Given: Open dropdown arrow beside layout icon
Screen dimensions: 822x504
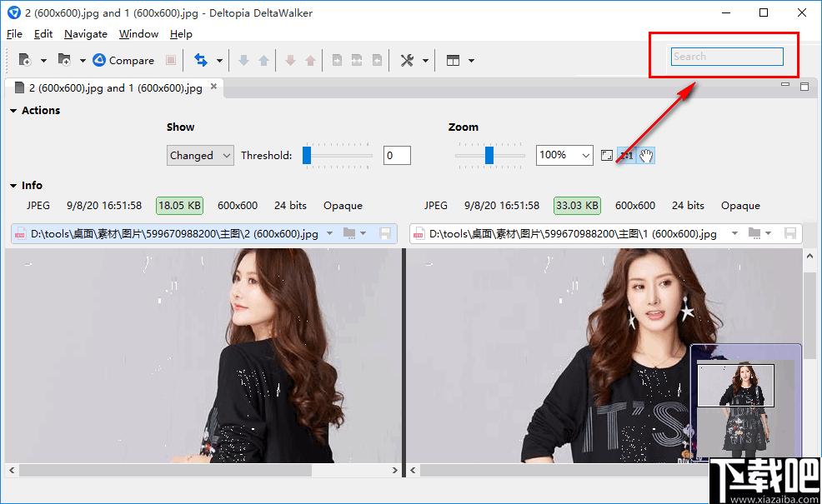Looking at the screenshot, I should 471,61.
